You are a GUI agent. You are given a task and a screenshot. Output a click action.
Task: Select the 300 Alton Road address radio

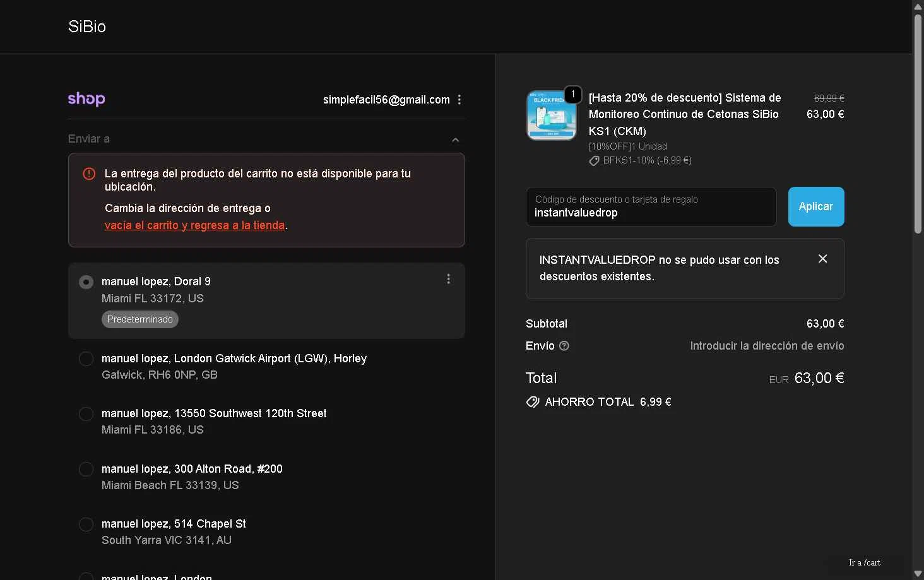point(86,470)
